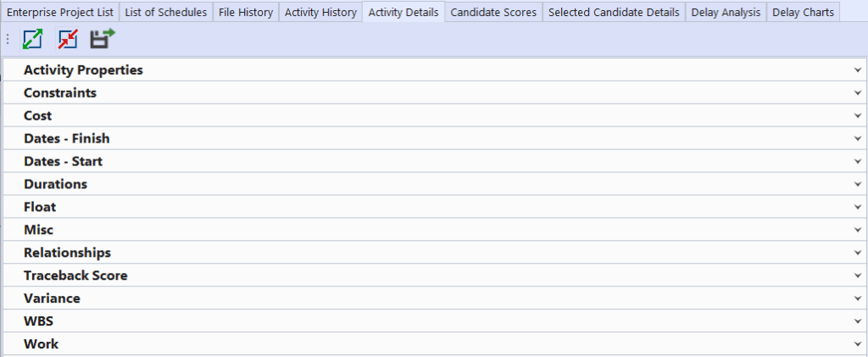This screenshot has width=868, height=357.
Task: Click the green Expand All icon
Action: [32, 39]
